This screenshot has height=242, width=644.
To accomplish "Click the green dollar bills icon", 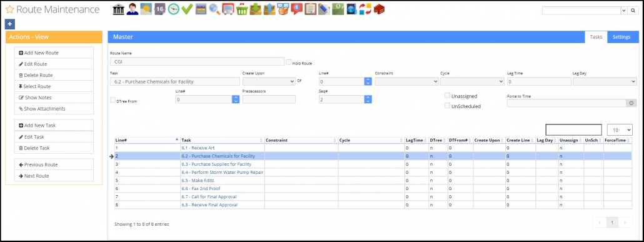I will (338, 9).
